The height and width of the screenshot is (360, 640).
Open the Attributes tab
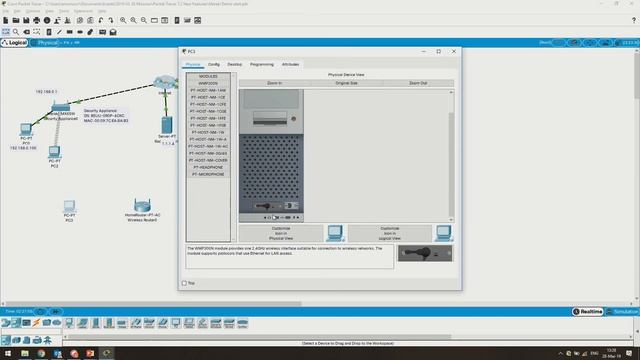click(290, 64)
